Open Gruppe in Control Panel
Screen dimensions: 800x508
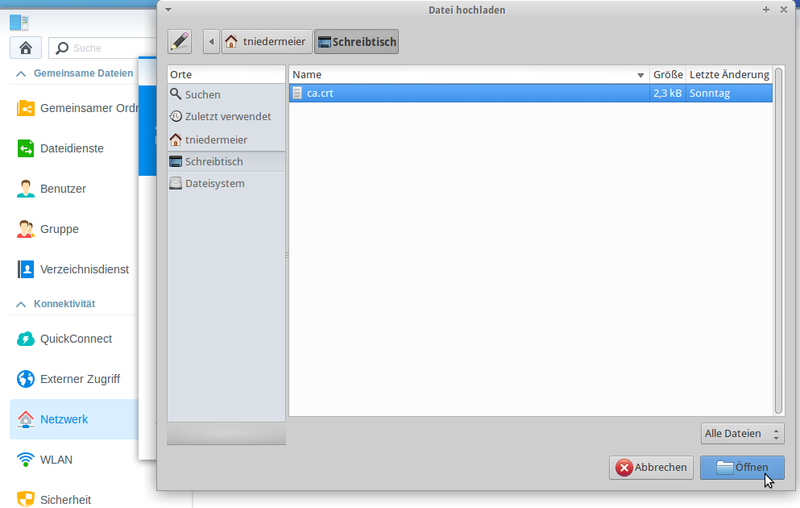coord(74,229)
